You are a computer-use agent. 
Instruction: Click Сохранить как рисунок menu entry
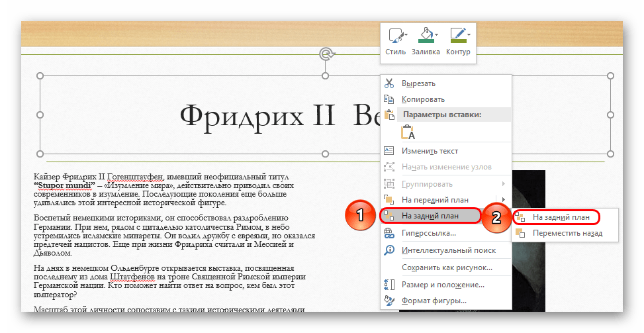[447, 267]
